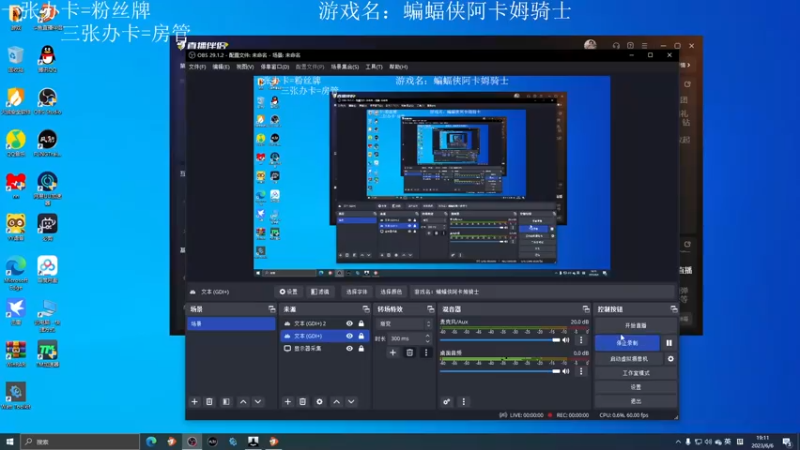Open the Edit menu in OBS
This screenshot has height=450, width=800.
(x=221, y=67)
